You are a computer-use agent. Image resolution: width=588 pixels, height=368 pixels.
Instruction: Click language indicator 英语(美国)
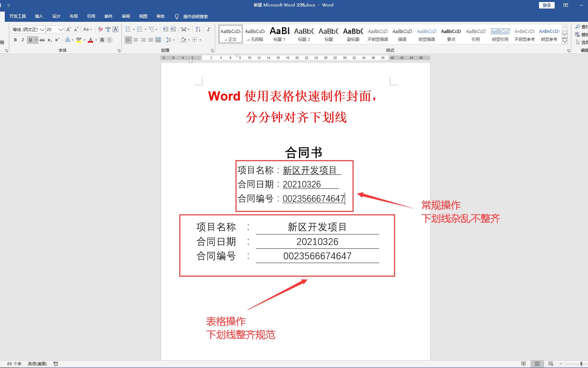[37, 364]
